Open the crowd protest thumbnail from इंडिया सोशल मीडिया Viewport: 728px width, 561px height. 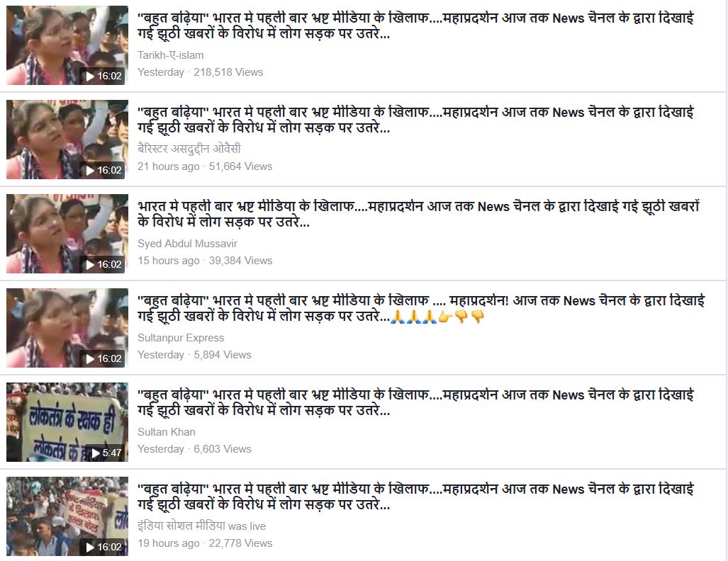click(67, 516)
